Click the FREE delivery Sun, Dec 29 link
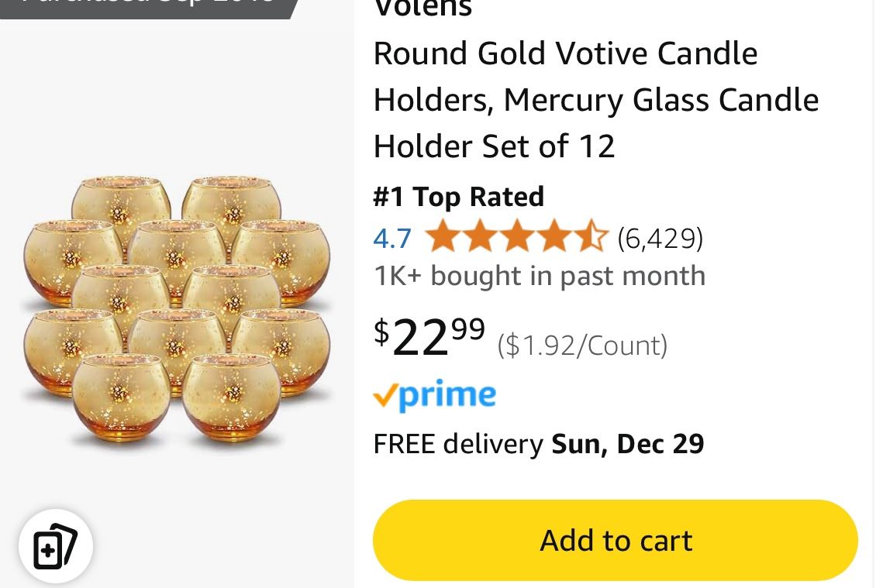876x588 pixels. 538,443
